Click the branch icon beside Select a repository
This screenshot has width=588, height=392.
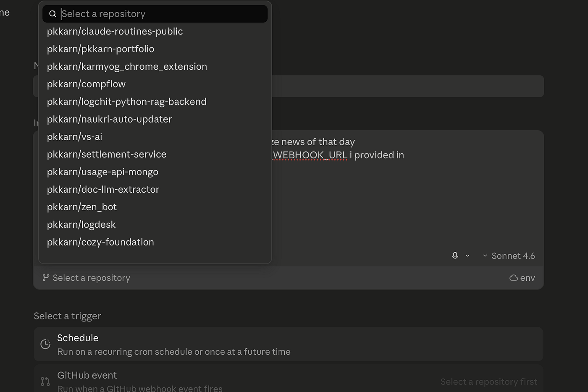coord(46,278)
